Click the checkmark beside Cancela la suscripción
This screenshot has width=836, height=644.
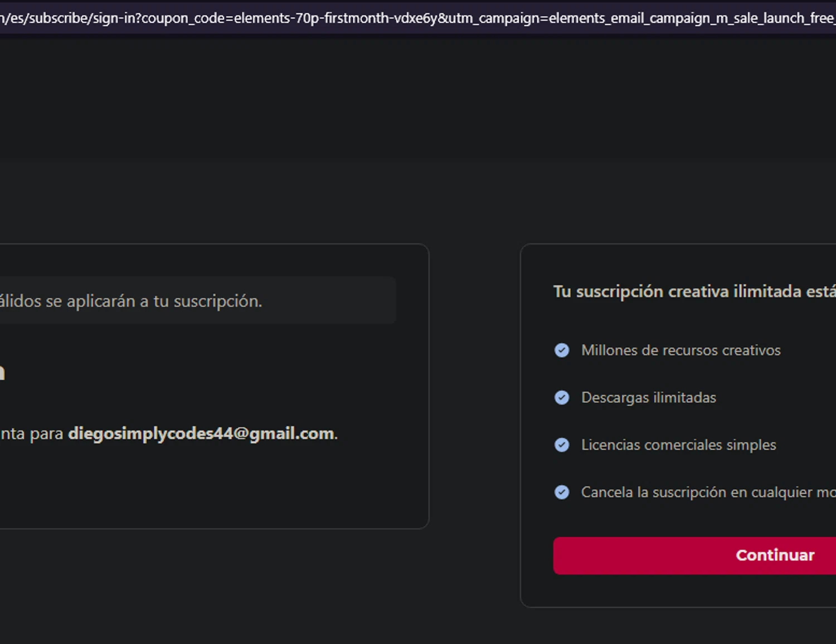point(562,492)
